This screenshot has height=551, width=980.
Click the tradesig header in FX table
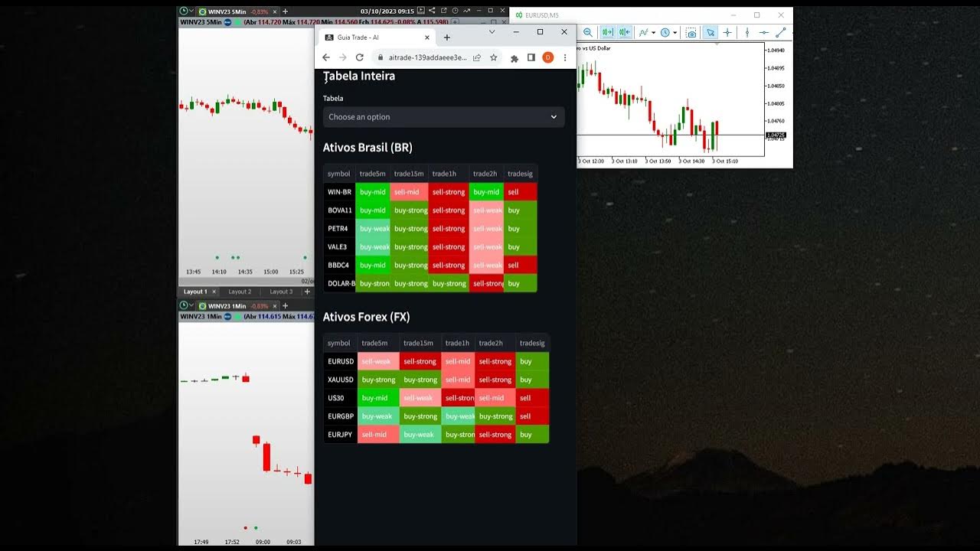[x=532, y=343]
